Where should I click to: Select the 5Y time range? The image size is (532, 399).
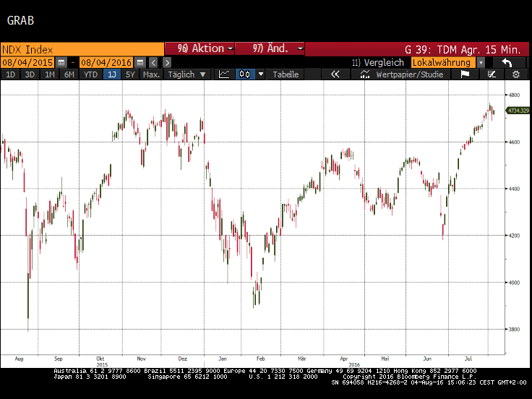(x=130, y=74)
